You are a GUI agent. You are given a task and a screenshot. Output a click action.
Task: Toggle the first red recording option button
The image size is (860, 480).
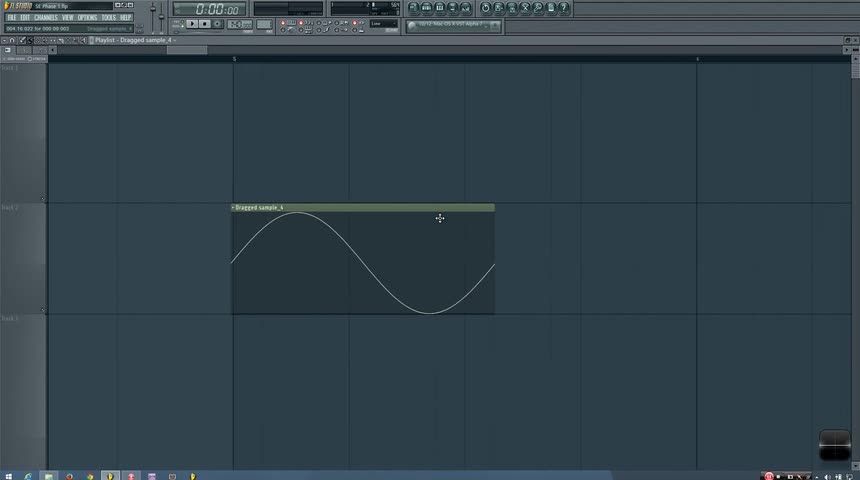[283, 23]
